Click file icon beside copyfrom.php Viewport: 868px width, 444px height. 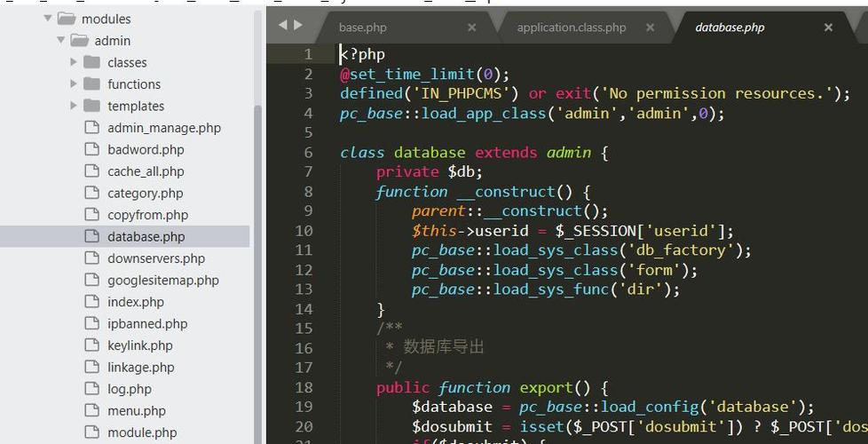tap(91, 214)
